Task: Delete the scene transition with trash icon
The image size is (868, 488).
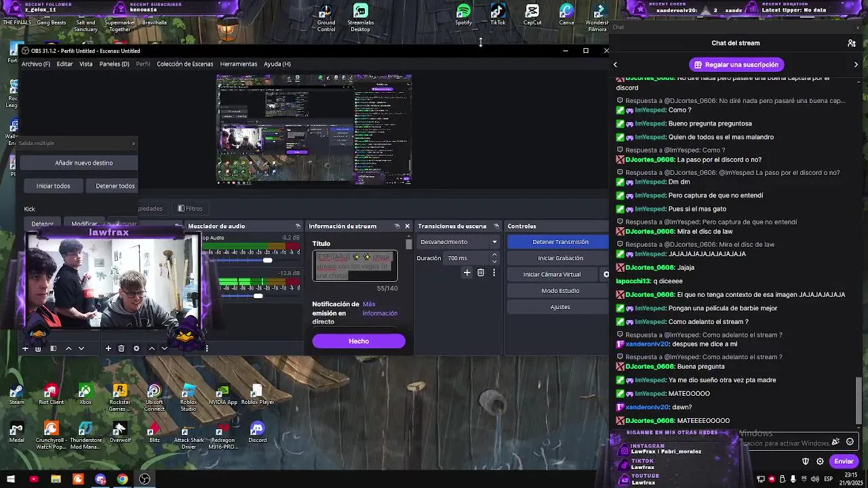Action: (481, 272)
